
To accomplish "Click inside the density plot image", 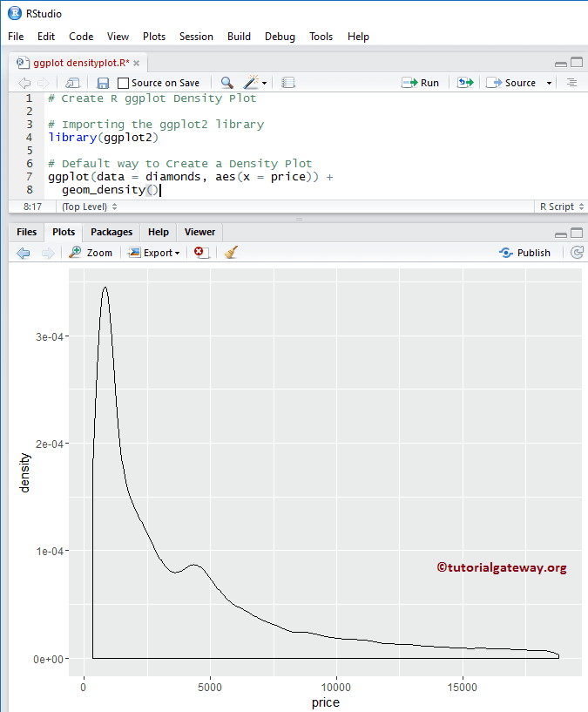I will (325, 472).
